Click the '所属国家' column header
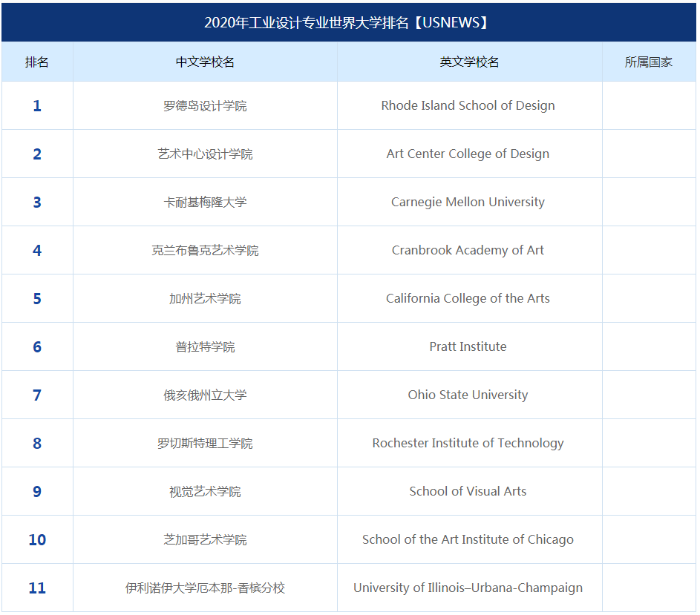Image resolution: width=700 pixels, height=615 pixels. pyautogui.click(x=649, y=62)
